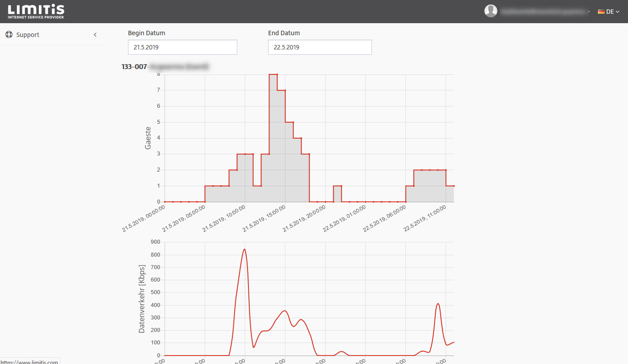This screenshot has width=628, height=364.
Task: Click the End Datum date field
Action: [320, 47]
